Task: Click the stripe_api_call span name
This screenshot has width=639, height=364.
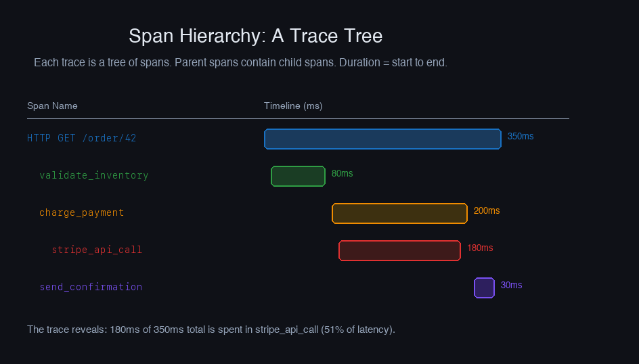Action: 97,250
